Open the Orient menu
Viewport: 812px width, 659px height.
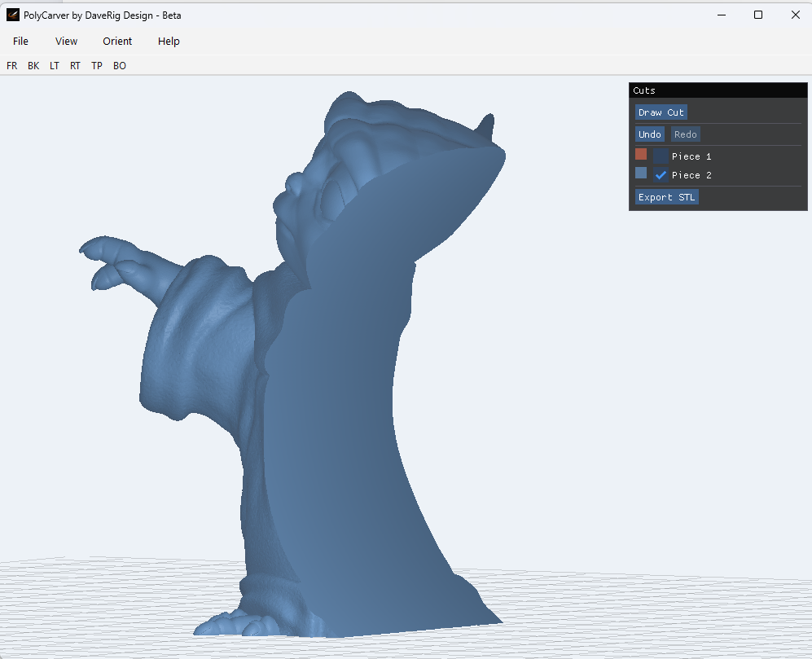[117, 42]
